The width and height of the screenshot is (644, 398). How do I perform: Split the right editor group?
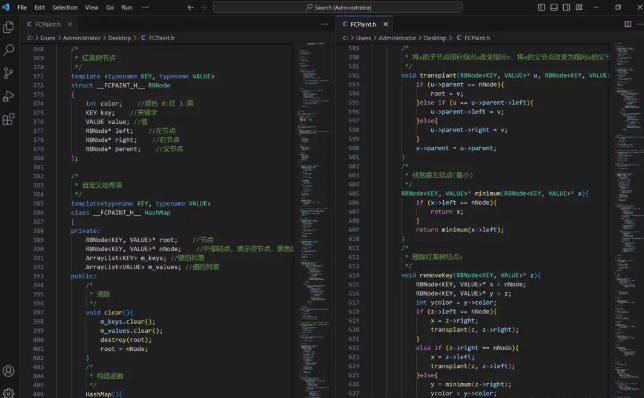tap(628, 24)
